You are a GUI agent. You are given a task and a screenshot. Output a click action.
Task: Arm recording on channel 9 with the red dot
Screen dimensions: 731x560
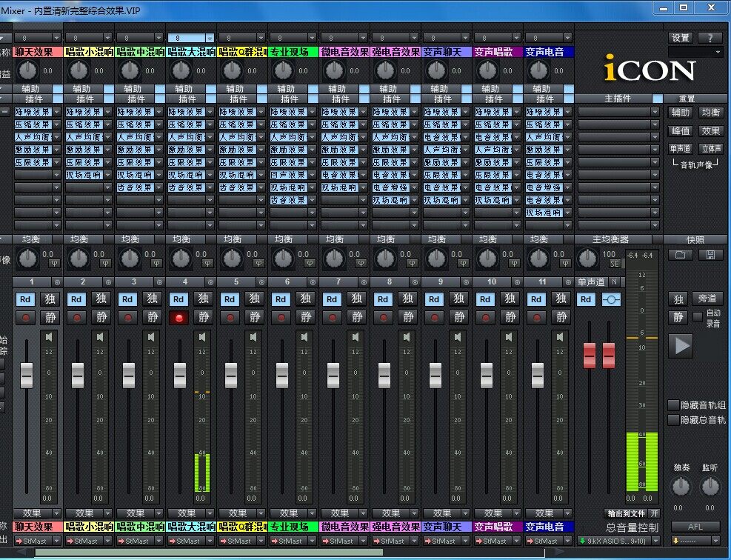pos(434,318)
